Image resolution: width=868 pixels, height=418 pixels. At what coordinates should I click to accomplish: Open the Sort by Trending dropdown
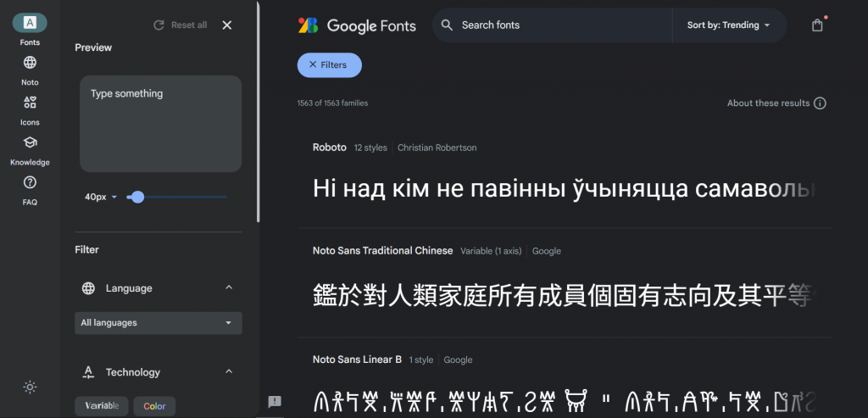[x=728, y=25]
